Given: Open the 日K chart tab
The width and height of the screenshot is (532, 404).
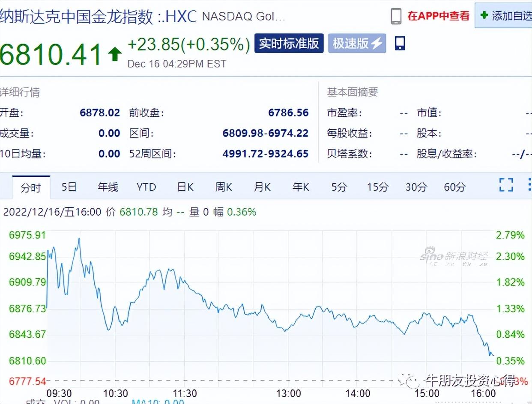Looking at the screenshot, I should click(x=185, y=187).
